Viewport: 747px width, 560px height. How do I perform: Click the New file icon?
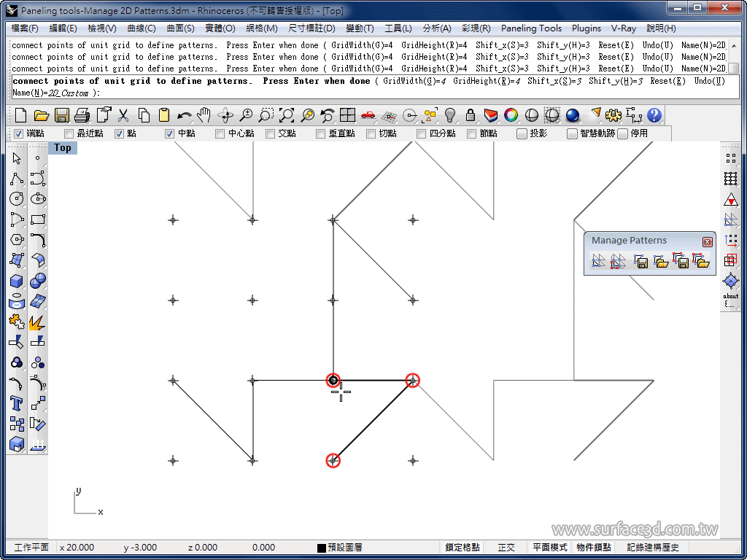coord(20,115)
